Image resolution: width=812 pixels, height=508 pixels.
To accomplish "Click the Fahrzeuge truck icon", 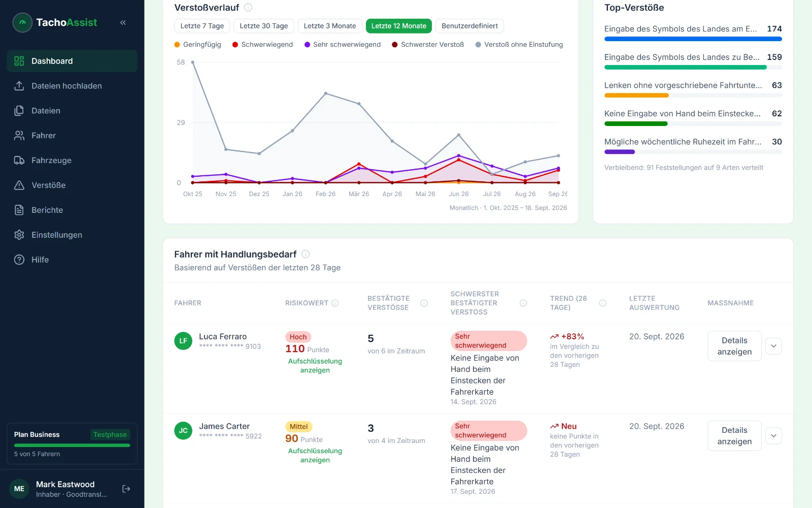I will click(19, 161).
